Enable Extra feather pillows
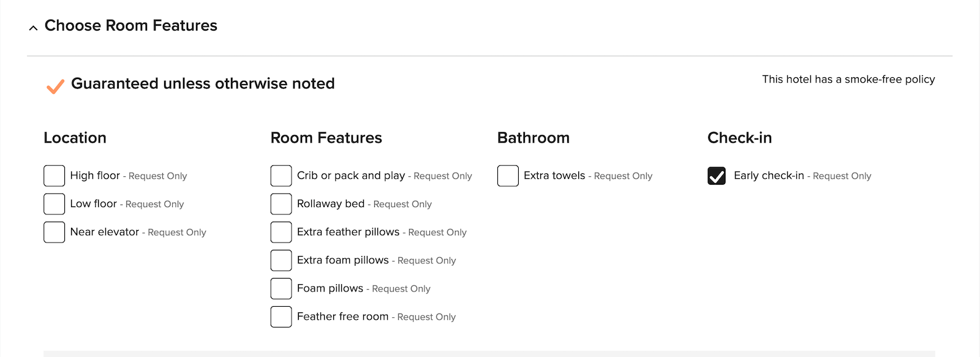 (281, 232)
